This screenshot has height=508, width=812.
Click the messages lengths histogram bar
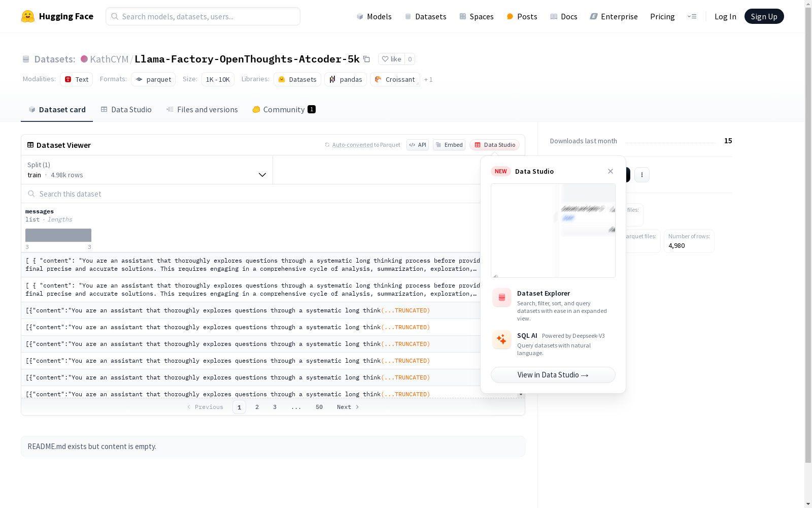(58, 235)
